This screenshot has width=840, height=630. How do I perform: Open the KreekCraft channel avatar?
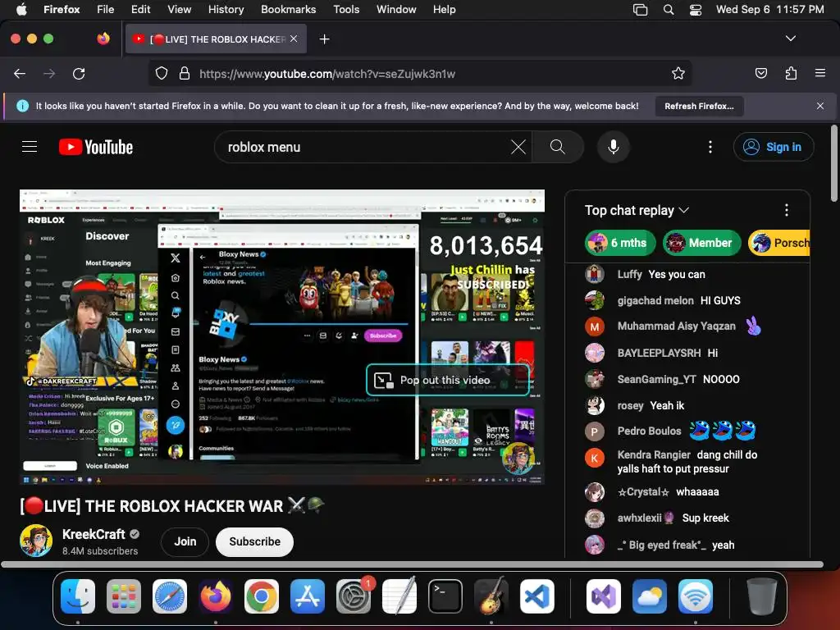[36, 541]
